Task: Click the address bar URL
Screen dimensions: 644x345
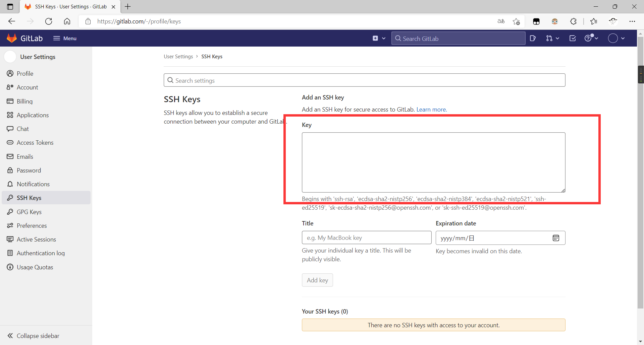Action: (x=139, y=21)
